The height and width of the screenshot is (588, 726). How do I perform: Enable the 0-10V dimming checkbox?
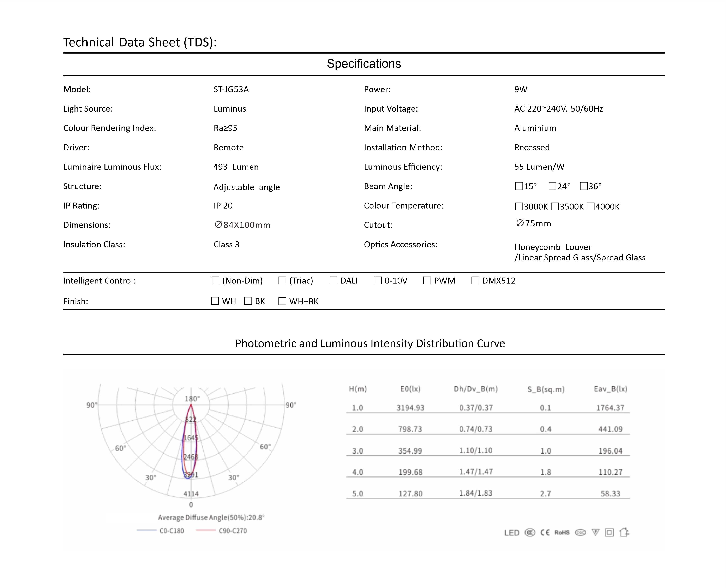click(378, 281)
